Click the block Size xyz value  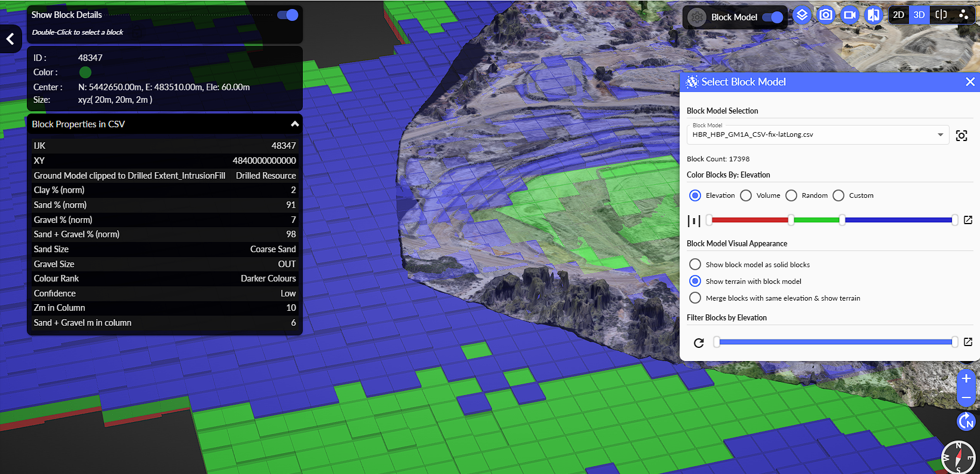[x=115, y=100]
